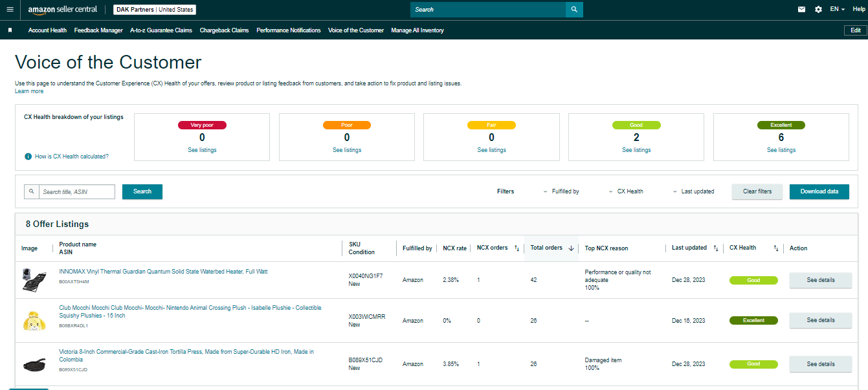This screenshot has width=868, height=390.
Task: Open Voice of the Customer nav item
Action: coord(356,30)
